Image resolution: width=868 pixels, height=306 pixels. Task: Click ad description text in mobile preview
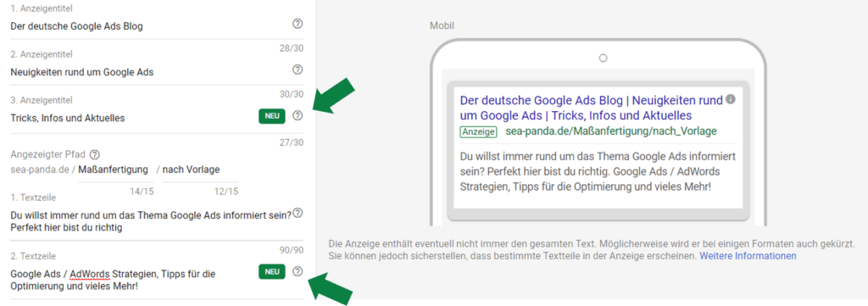tap(598, 171)
